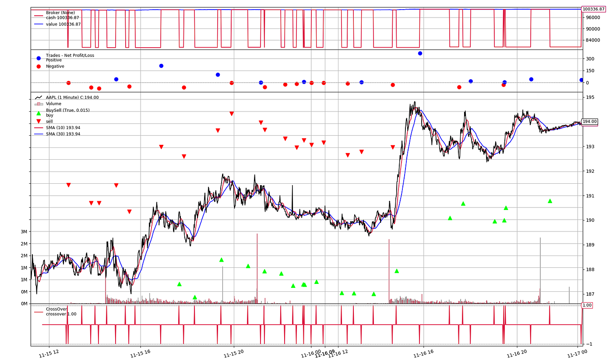Click the AAPL candlestick legend icon

pos(39,97)
